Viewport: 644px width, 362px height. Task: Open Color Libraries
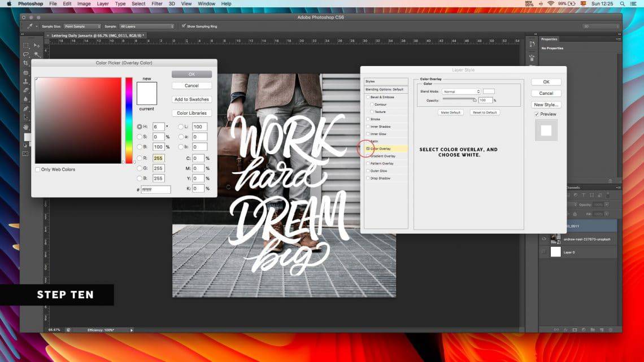[192, 114]
